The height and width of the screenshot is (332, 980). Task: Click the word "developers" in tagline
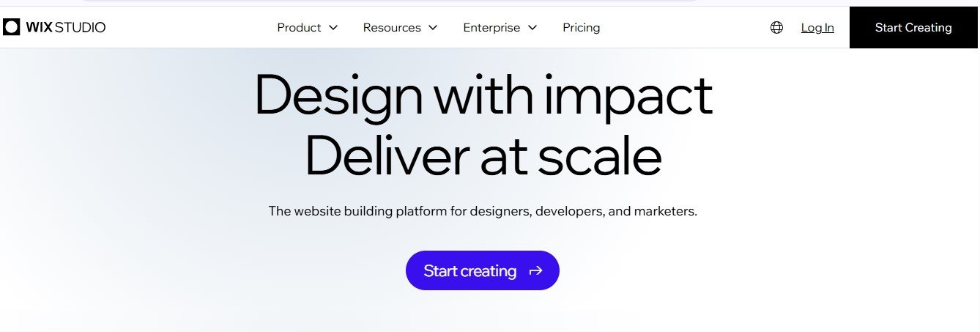click(x=570, y=211)
